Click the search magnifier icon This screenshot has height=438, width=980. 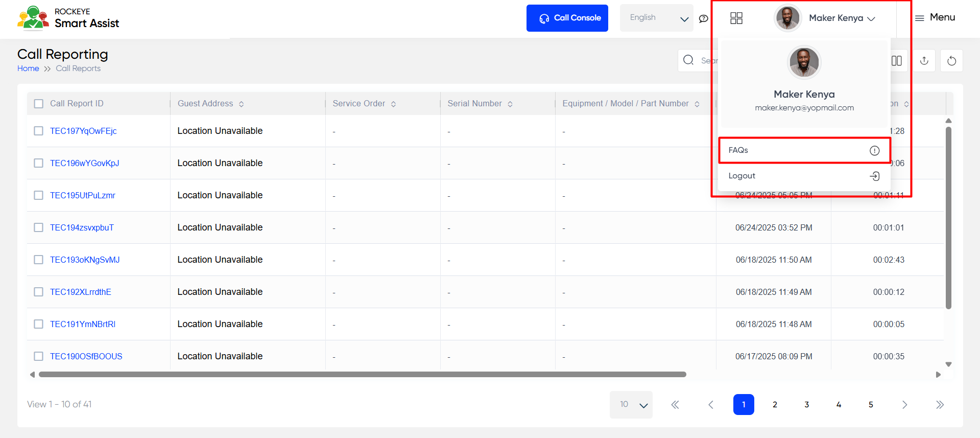coord(688,60)
